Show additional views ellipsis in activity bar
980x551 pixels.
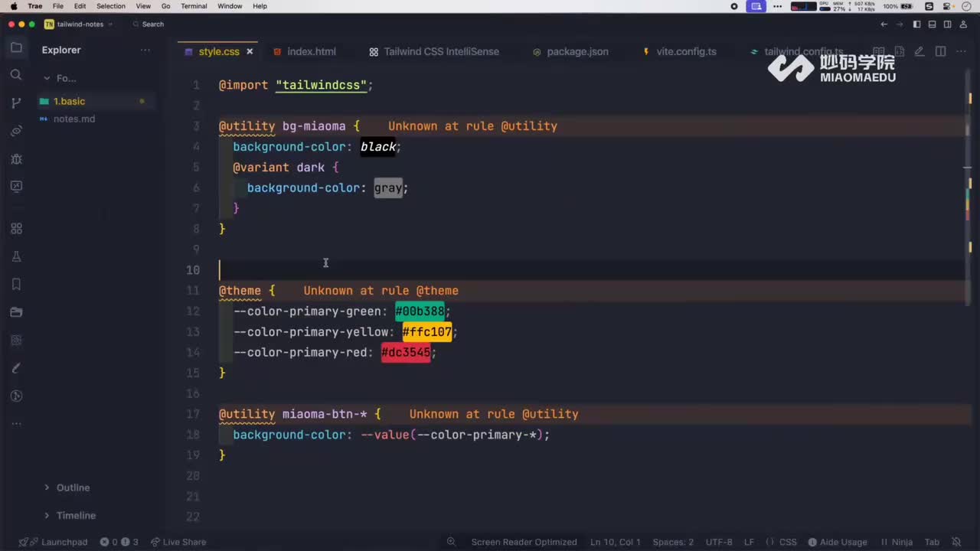tap(16, 423)
